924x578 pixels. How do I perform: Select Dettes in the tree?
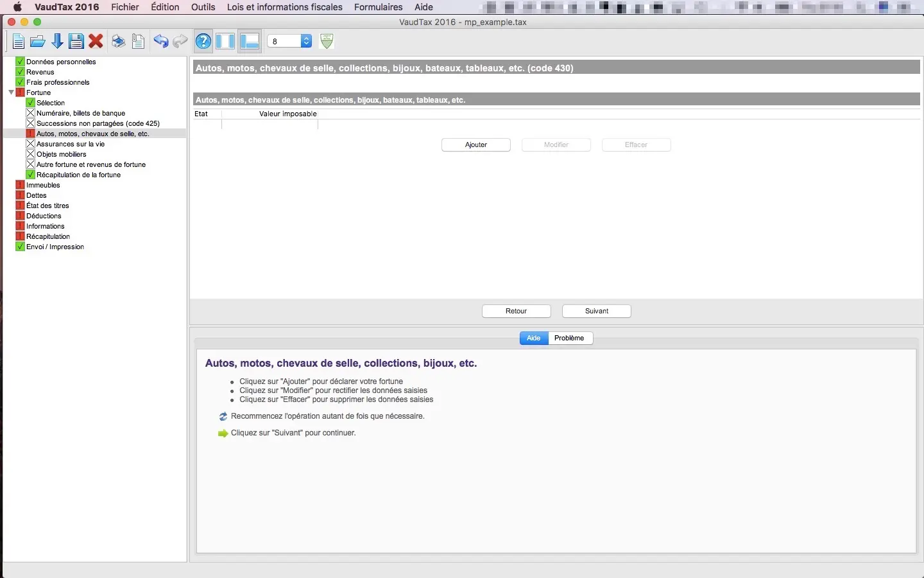pyautogui.click(x=37, y=195)
